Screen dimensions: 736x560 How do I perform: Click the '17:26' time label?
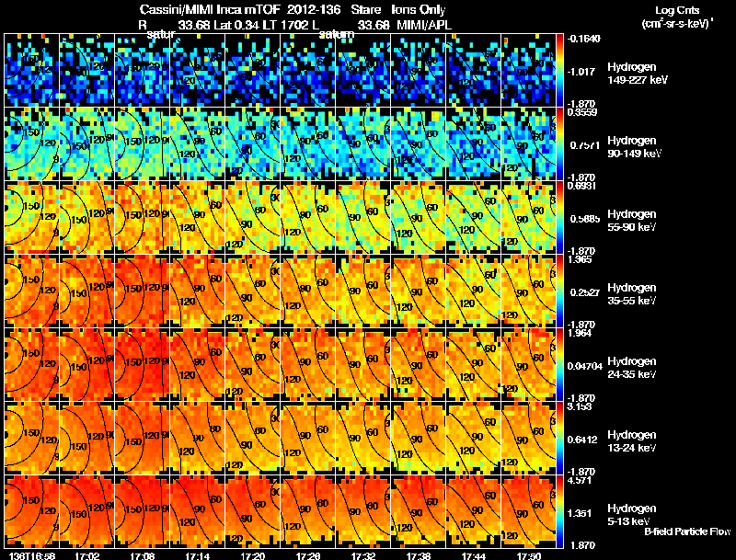(x=308, y=555)
